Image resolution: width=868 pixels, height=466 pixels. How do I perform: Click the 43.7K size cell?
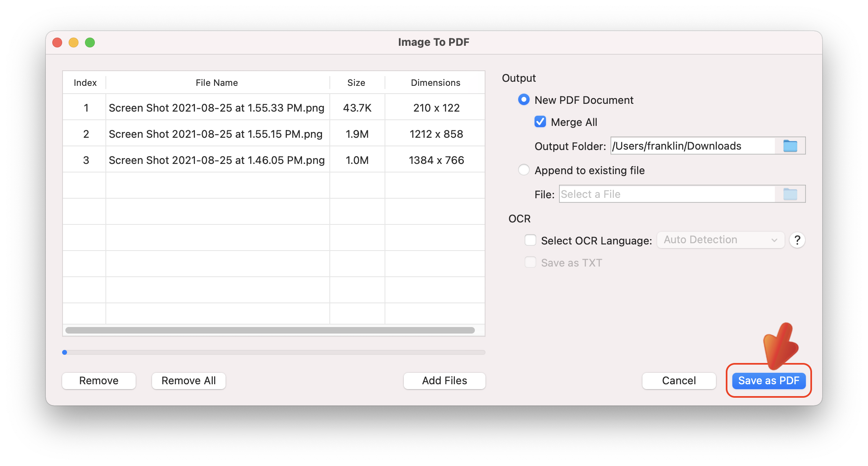(x=357, y=108)
